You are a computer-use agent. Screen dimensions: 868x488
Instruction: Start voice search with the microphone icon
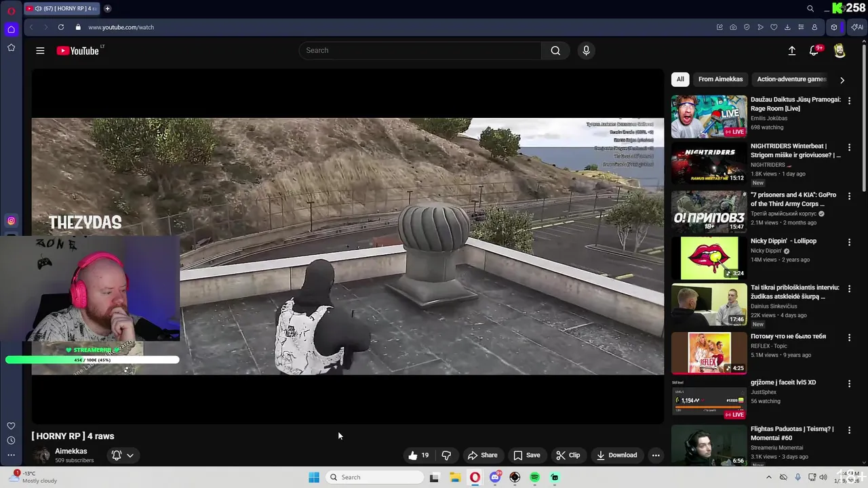pos(586,50)
